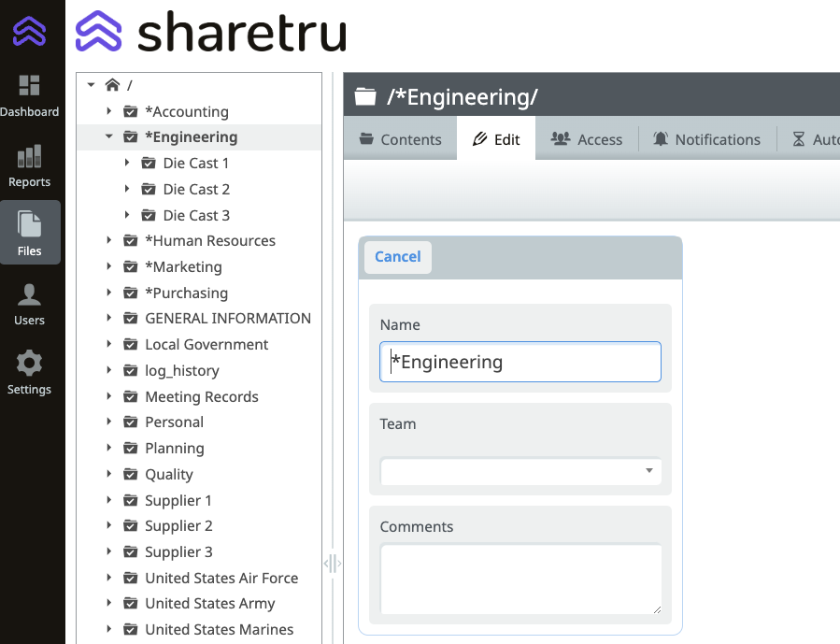Expand the log_history folder arrow
Viewport: 840px width, 644px height.
(108, 370)
